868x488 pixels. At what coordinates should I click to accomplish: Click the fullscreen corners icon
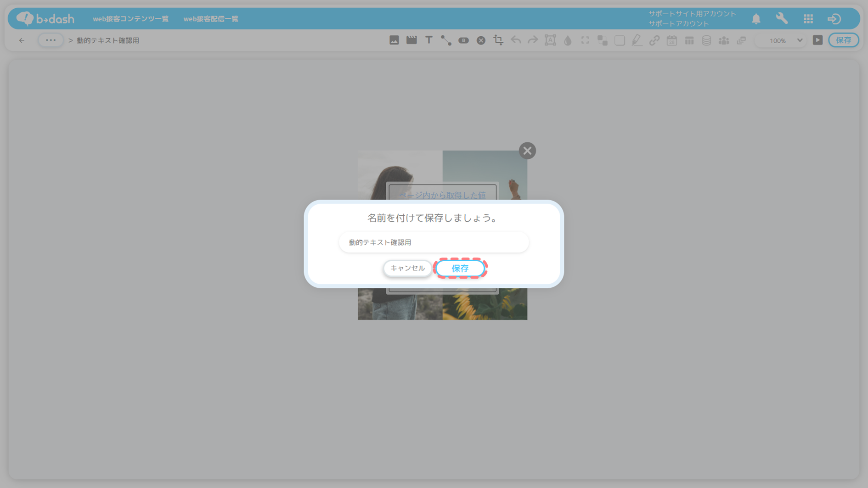585,40
